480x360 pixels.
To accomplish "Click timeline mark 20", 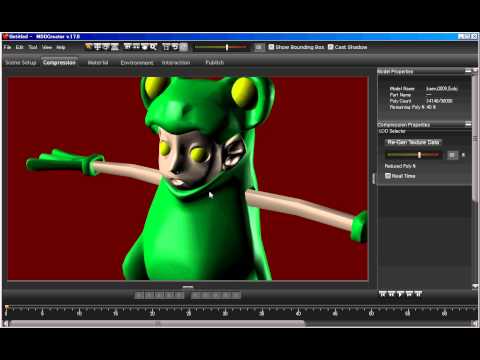I will click(x=152, y=313).
